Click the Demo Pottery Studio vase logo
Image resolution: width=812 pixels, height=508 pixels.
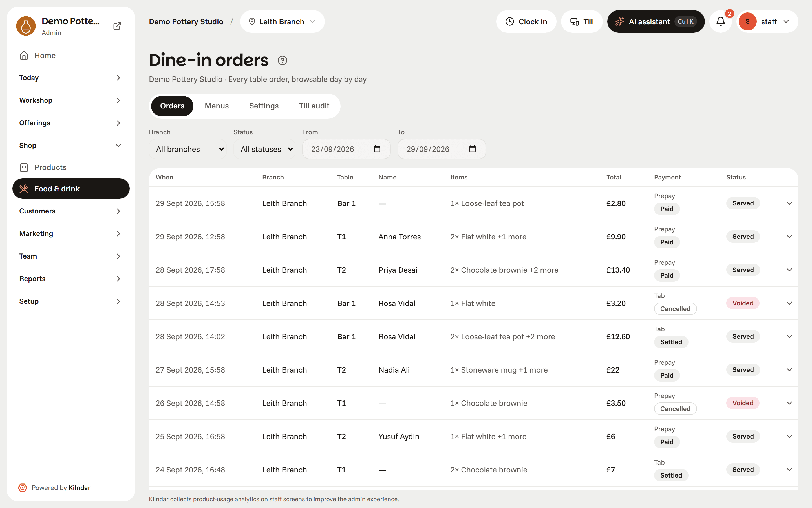click(x=26, y=26)
